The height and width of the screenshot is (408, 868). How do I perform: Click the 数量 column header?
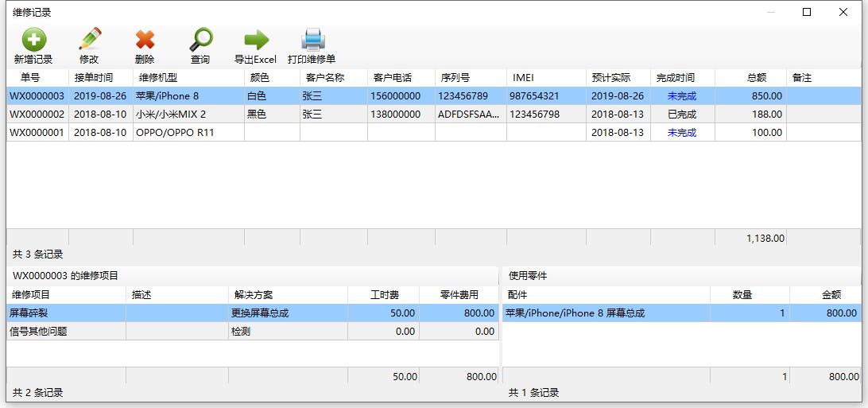coord(750,295)
